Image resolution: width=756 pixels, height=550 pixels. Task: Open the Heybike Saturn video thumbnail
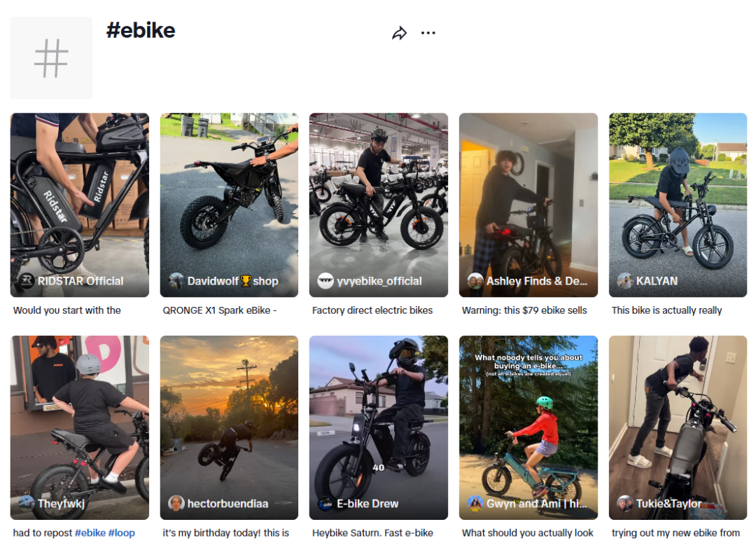click(379, 427)
